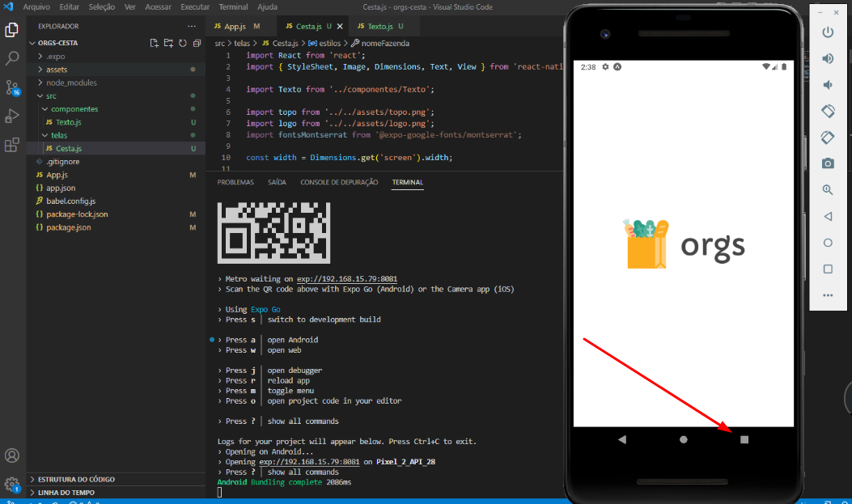Take an emulator screenshot with camera icon

[x=828, y=163]
